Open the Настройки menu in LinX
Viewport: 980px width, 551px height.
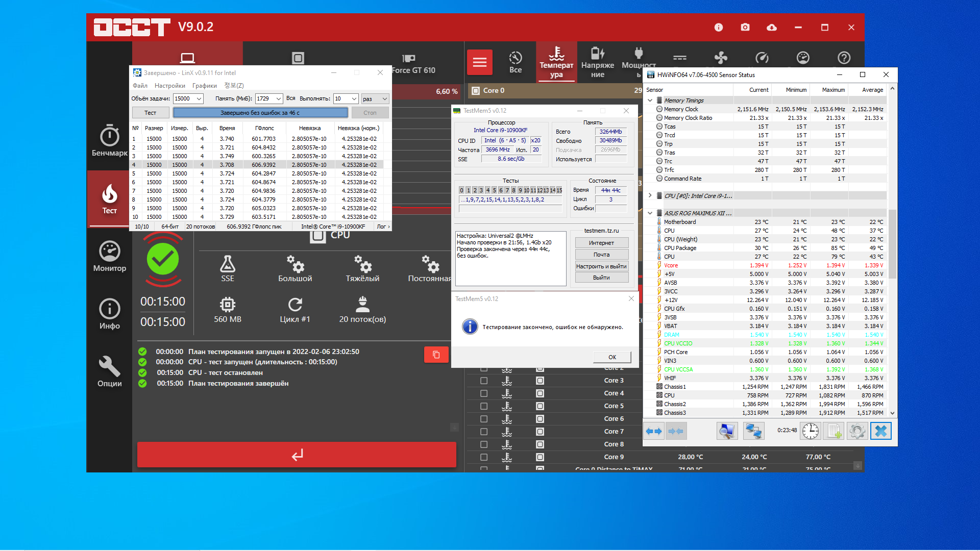(x=169, y=86)
